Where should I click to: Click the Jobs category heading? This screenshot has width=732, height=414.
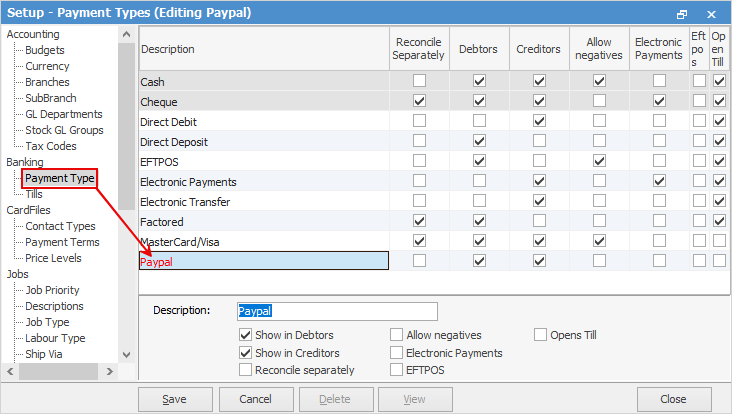point(17,274)
